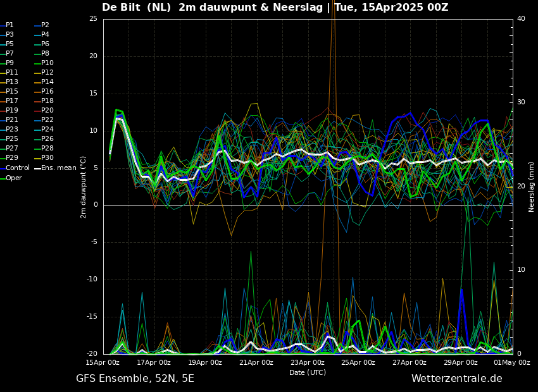The image size is (538, 392).
Task: Select the P2 legend label
Action: pos(46,25)
